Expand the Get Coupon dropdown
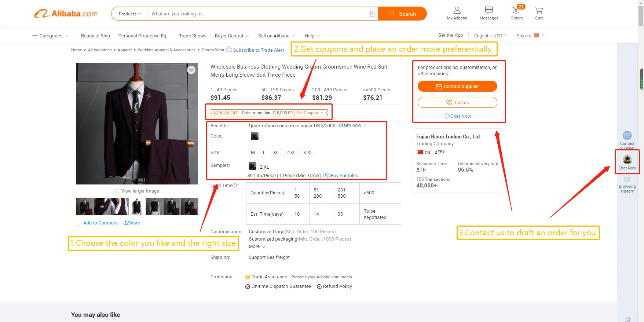This screenshot has width=644, height=322. point(310,113)
